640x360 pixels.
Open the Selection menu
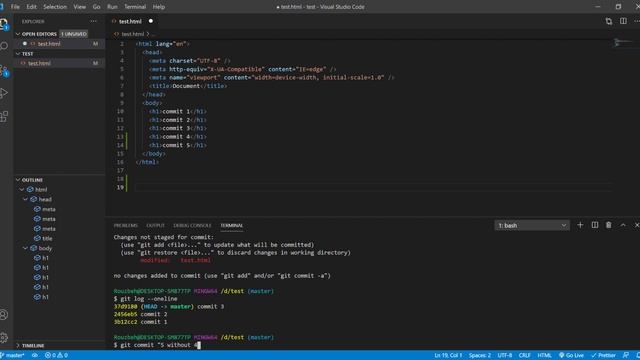click(55, 7)
